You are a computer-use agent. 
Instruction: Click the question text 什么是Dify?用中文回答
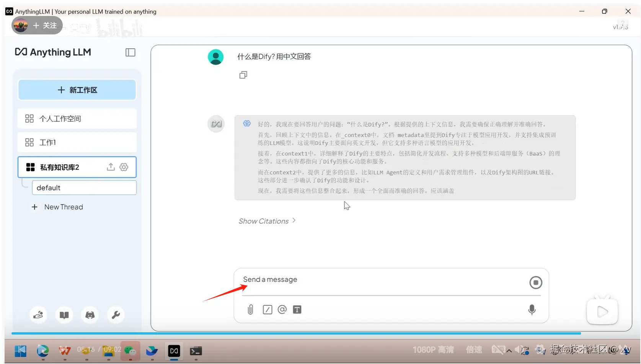click(x=274, y=57)
